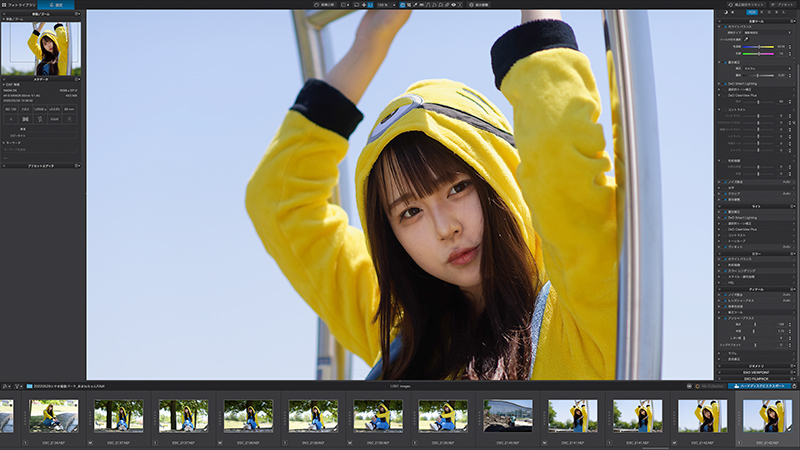
Task: Open export options arrow beside export button
Action: pyautogui.click(x=794, y=386)
